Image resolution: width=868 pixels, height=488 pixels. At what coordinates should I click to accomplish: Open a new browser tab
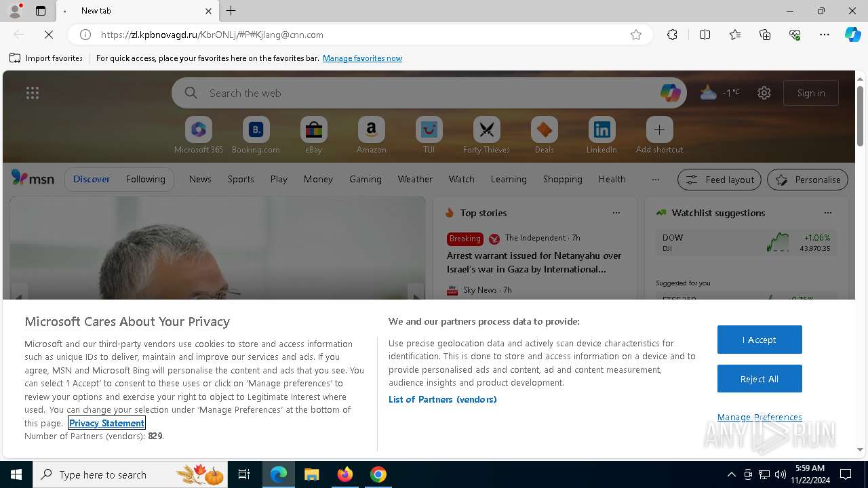coord(231,11)
